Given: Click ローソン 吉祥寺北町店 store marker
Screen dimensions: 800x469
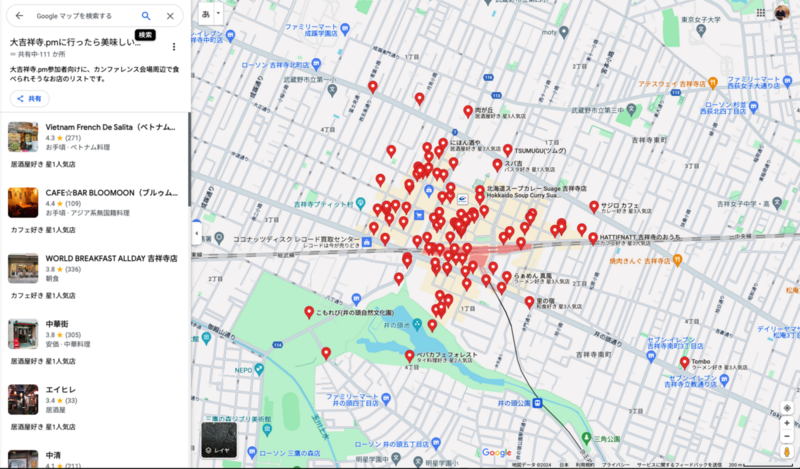Looking at the screenshot, I should [x=316, y=65].
